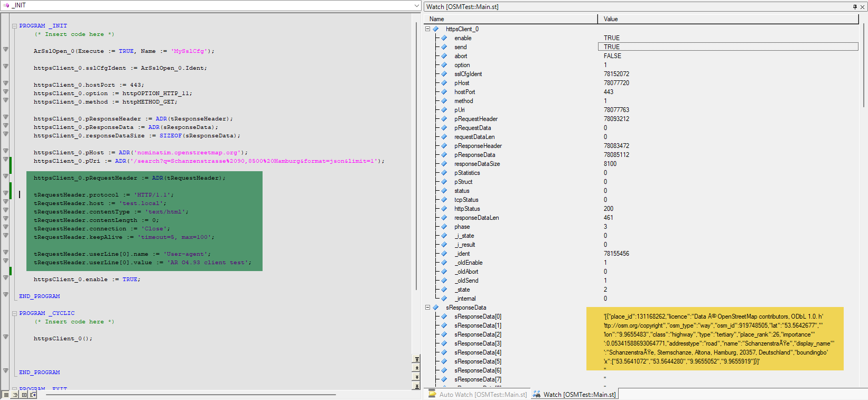Click the _ident variable diamond icon
Screen dimensions: 868x400
pos(444,254)
